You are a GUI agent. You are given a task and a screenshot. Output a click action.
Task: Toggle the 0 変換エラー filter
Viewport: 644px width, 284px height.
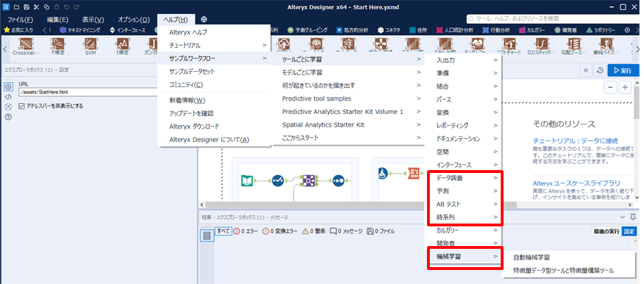point(280,231)
